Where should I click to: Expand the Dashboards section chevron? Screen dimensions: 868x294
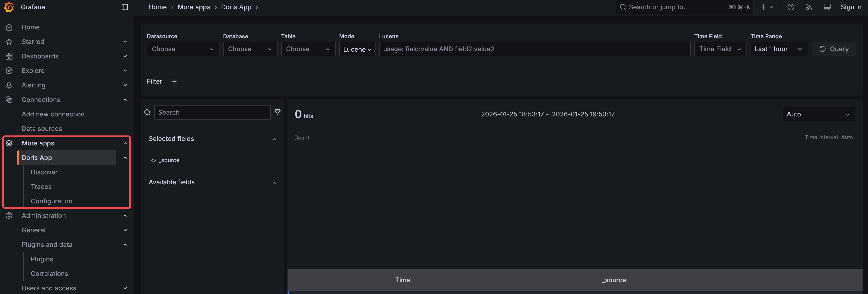125,56
